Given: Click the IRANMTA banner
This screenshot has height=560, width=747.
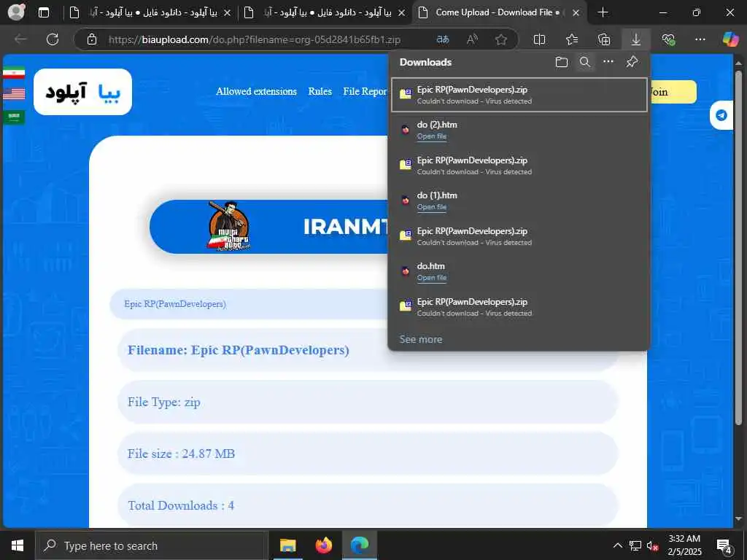Looking at the screenshot, I should click(x=269, y=227).
